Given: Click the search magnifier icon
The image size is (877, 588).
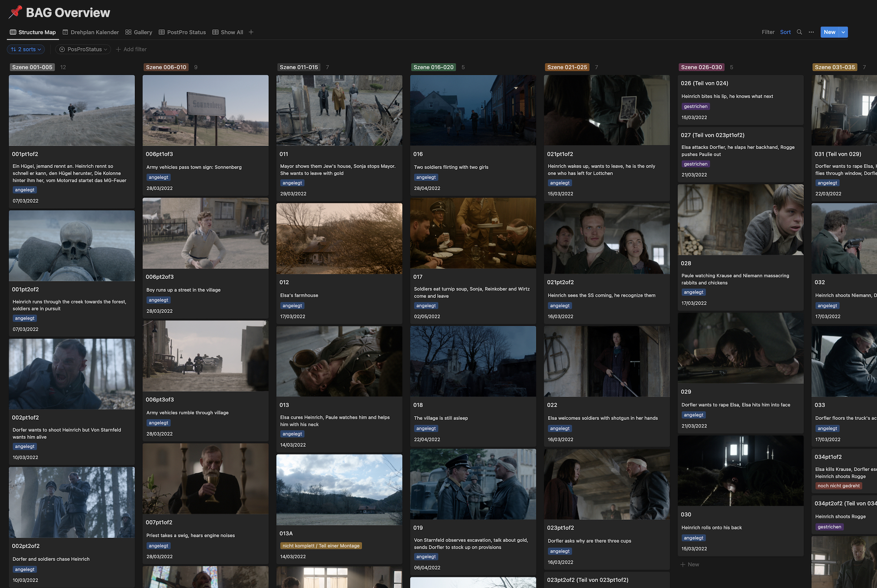Looking at the screenshot, I should coord(799,32).
